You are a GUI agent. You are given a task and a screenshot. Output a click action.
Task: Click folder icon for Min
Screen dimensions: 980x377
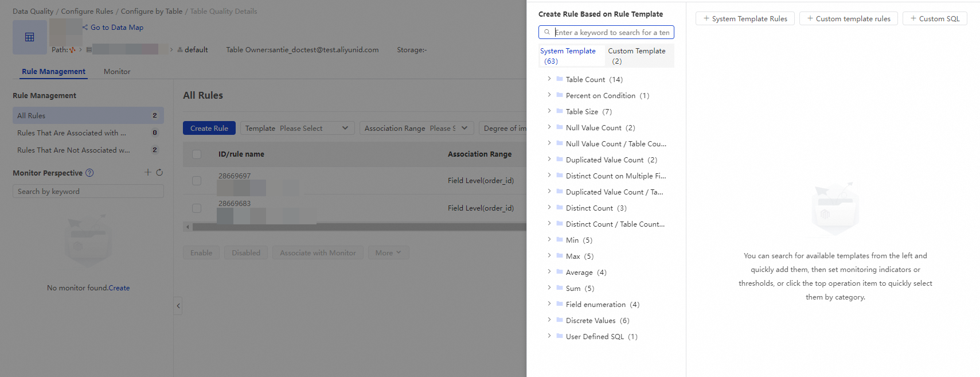[559, 240]
